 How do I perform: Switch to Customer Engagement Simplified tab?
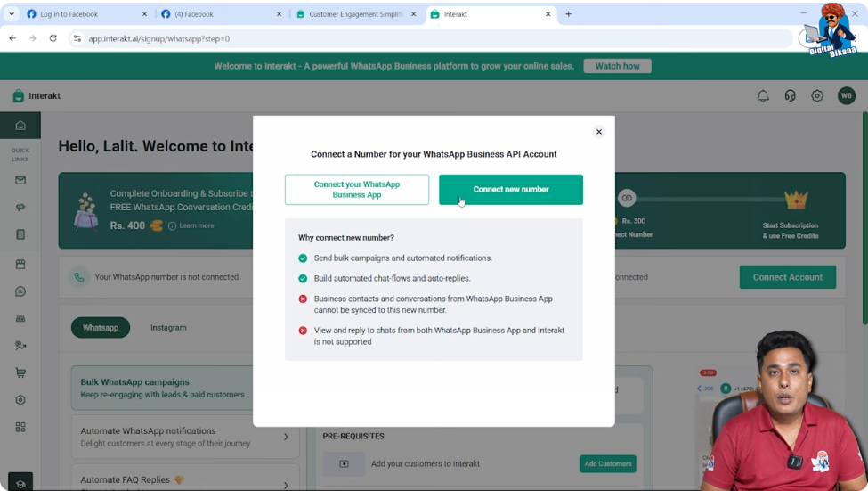click(x=356, y=14)
